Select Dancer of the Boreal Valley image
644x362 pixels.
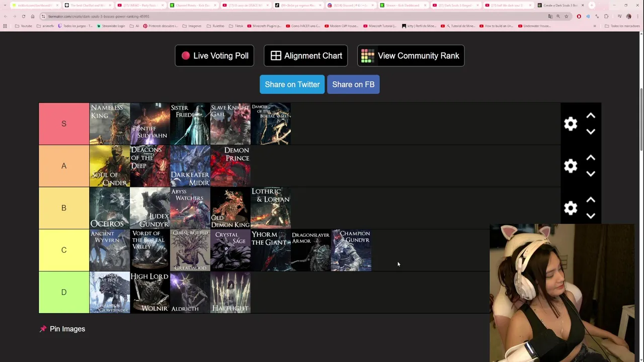(271, 124)
